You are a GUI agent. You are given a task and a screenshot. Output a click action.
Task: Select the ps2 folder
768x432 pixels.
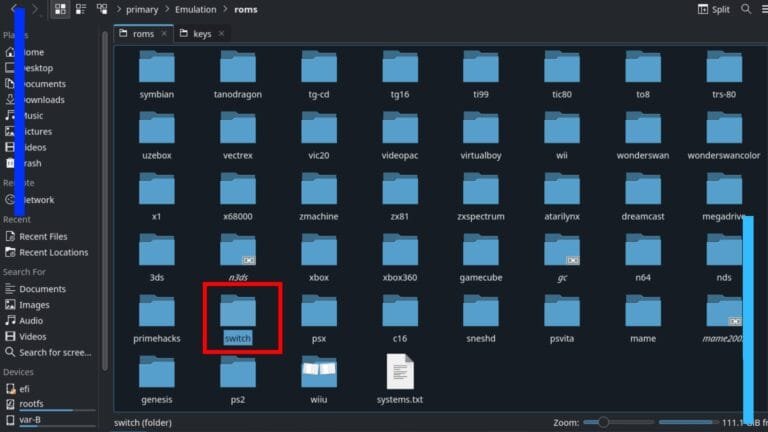coord(238,380)
